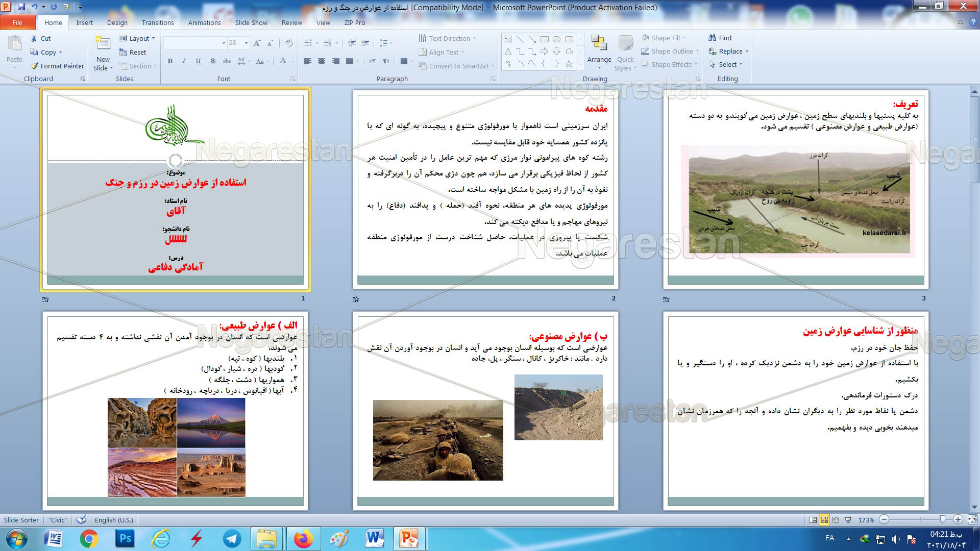980x551 pixels.
Task: Select the Oval shape in shapes gallery
Action: point(556,39)
